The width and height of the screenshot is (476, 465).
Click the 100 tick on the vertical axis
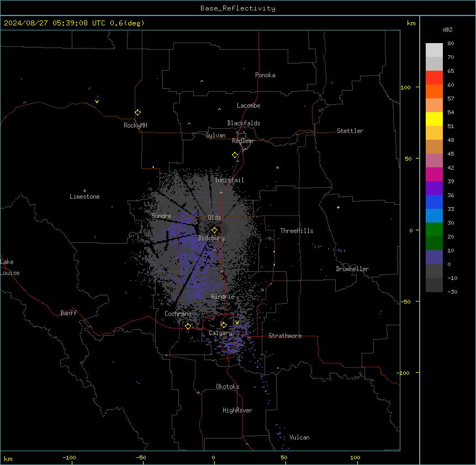coord(405,87)
